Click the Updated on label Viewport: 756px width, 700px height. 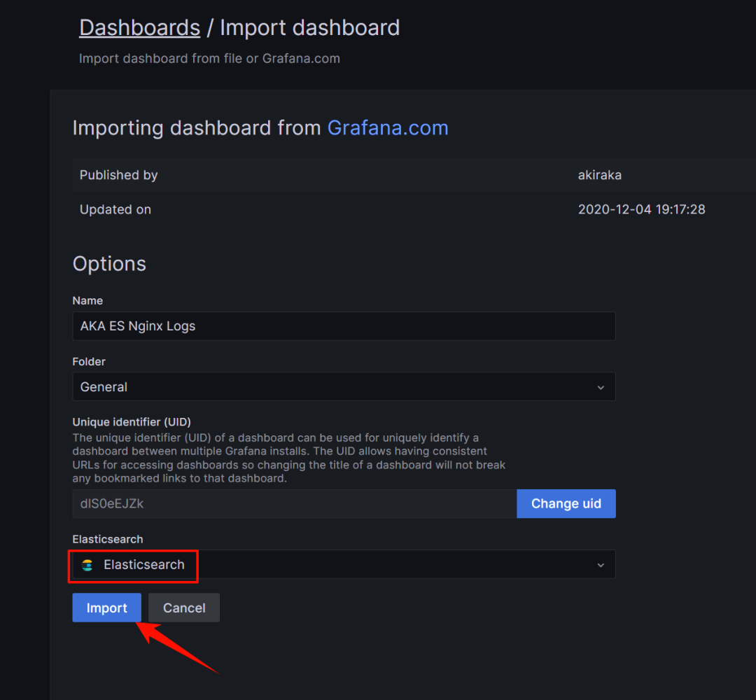click(115, 209)
